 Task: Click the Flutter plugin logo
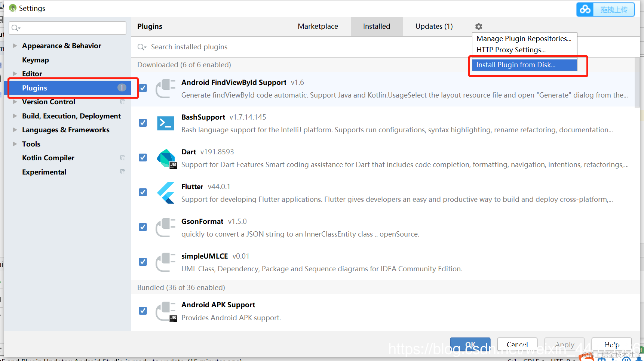click(x=166, y=193)
